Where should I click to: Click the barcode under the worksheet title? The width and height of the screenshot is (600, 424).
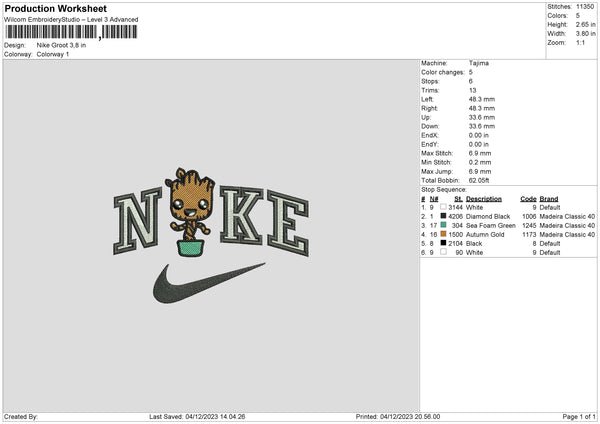coord(71,32)
